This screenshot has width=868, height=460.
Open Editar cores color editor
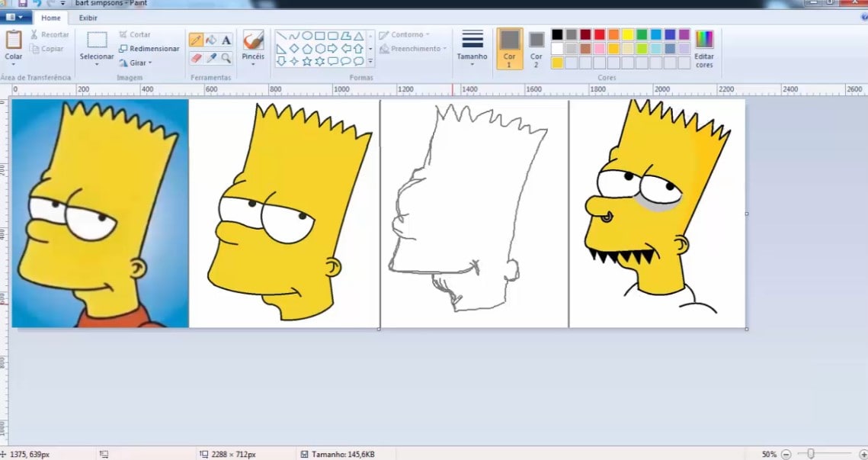click(x=704, y=47)
